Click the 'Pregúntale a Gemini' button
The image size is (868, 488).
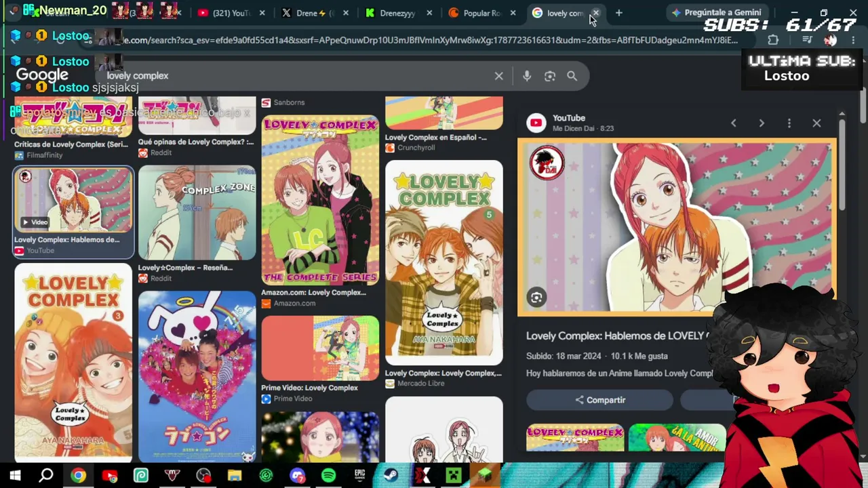click(716, 13)
